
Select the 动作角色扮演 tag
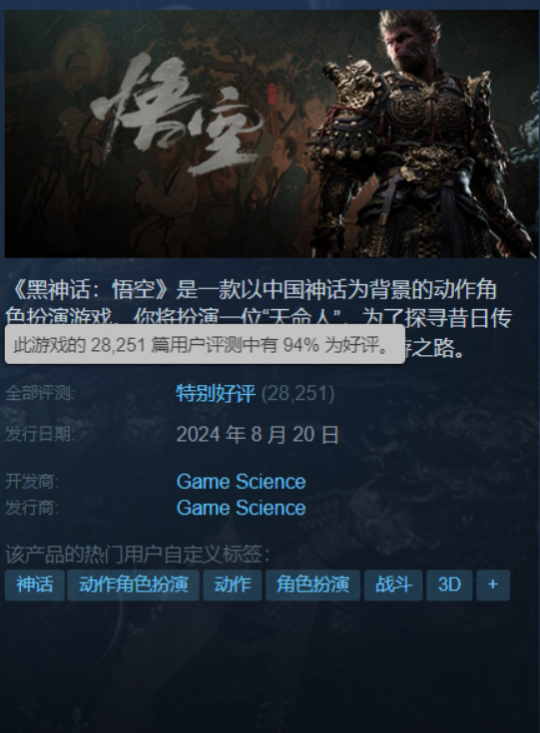(133, 584)
